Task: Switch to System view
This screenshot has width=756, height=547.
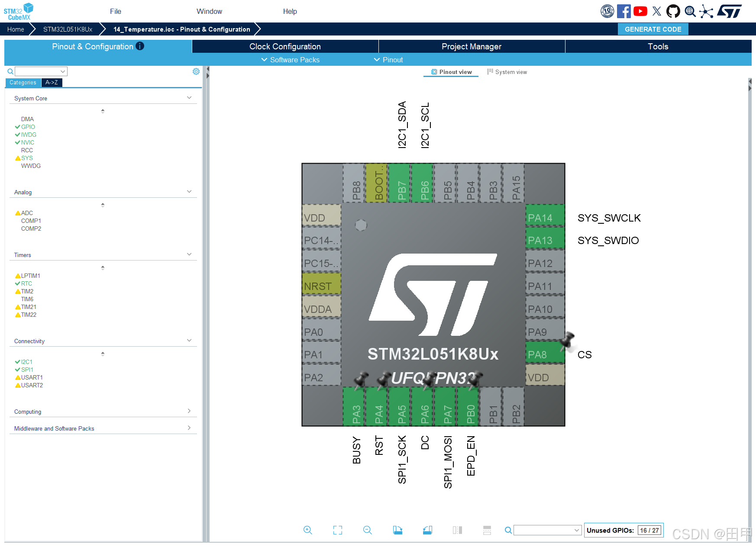Action: (507, 72)
